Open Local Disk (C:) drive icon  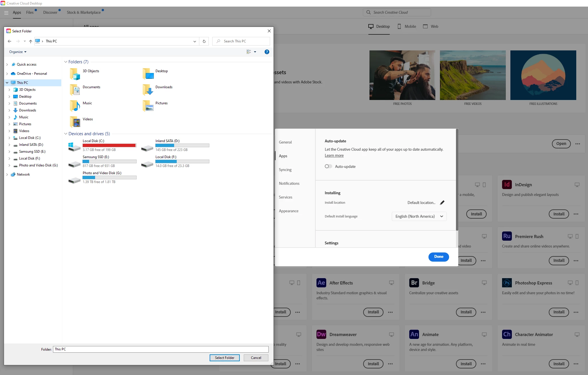(x=74, y=146)
